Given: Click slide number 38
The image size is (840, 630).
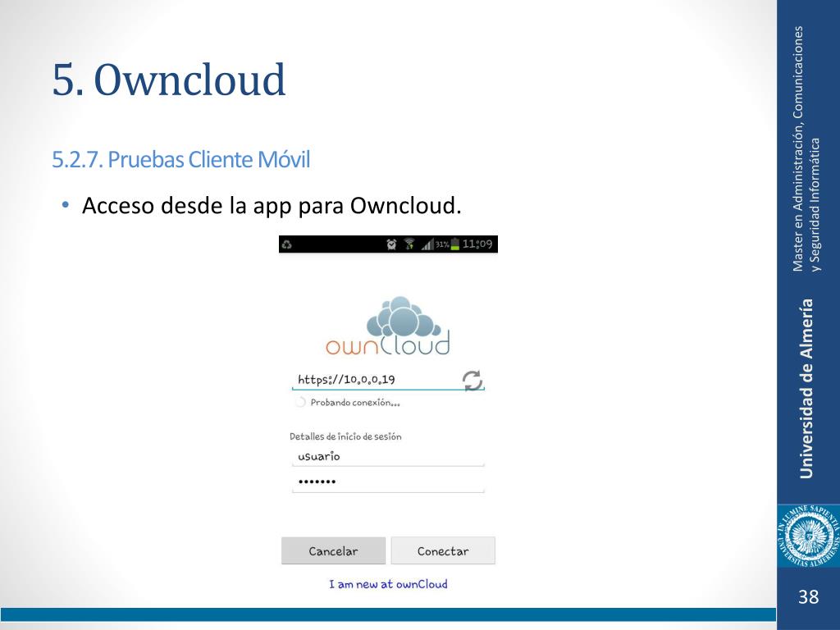Looking at the screenshot, I should pos(808,597).
